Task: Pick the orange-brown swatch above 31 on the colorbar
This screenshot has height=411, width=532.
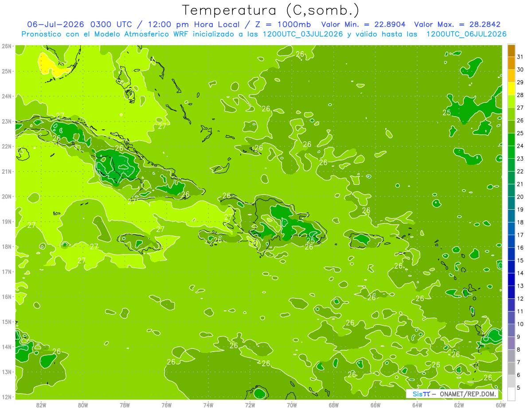Action: coord(511,51)
